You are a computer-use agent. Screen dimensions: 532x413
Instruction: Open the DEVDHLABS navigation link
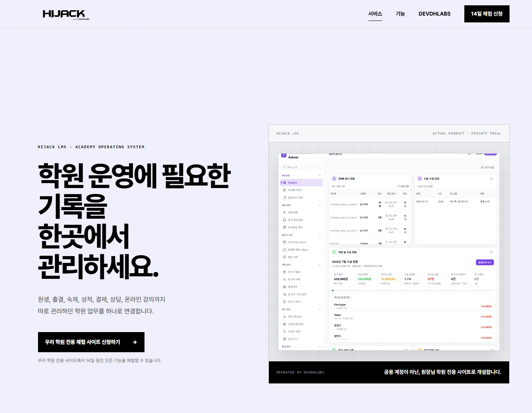(434, 14)
